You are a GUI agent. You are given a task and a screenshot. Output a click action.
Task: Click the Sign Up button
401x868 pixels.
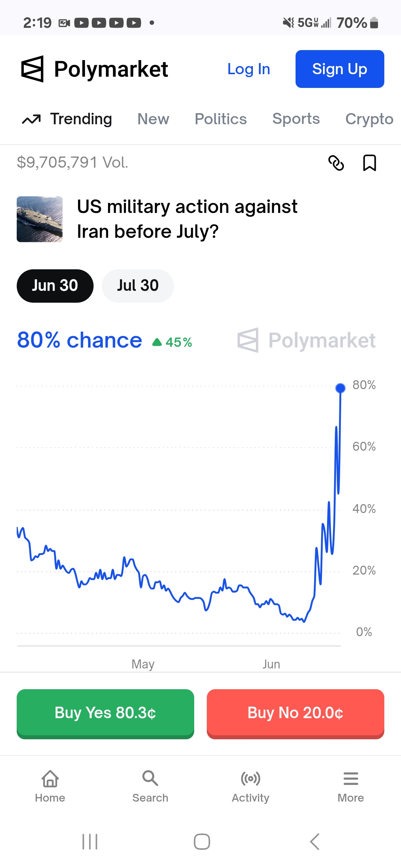pyautogui.click(x=340, y=69)
